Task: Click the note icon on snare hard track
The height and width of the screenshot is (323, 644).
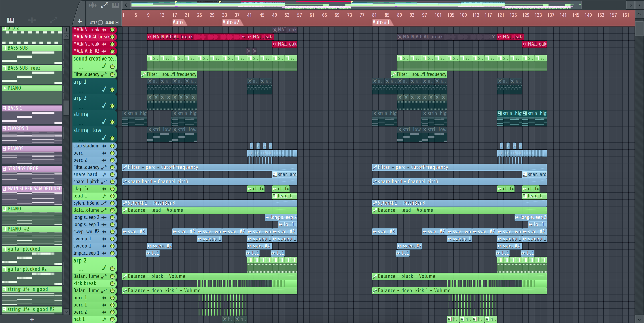Action: pos(104,174)
